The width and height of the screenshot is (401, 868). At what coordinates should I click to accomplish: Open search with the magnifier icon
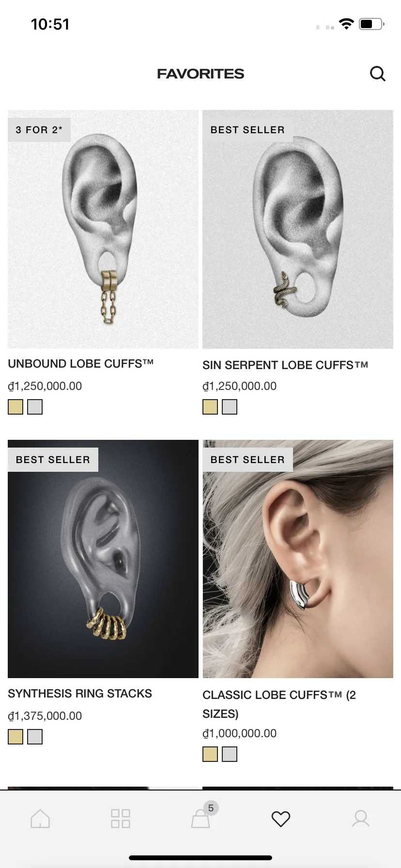point(377,74)
